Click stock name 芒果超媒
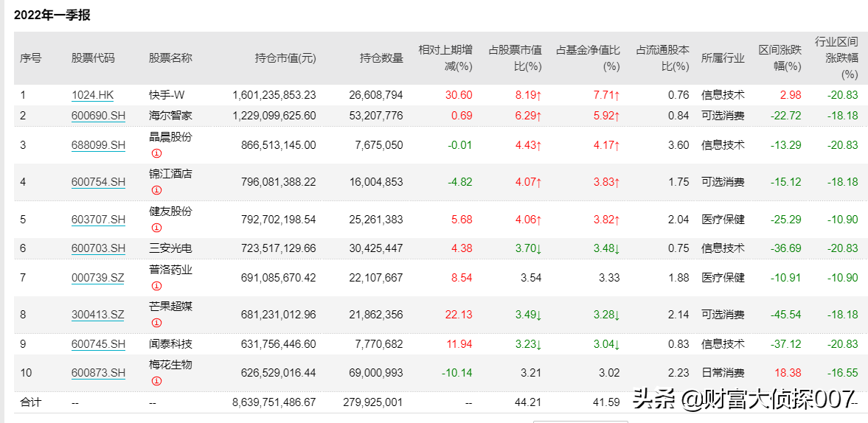This screenshot has width=868, height=423. point(170,307)
